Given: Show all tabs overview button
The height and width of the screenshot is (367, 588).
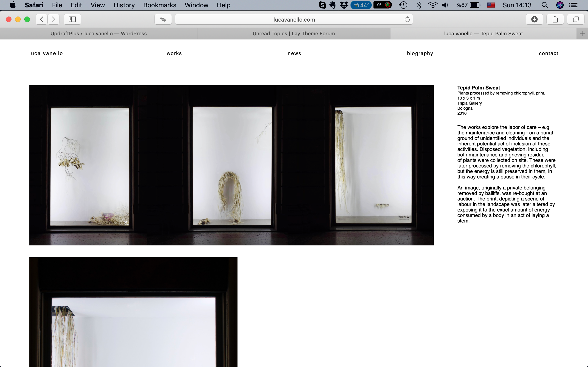Looking at the screenshot, I should [x=575, y=19].
